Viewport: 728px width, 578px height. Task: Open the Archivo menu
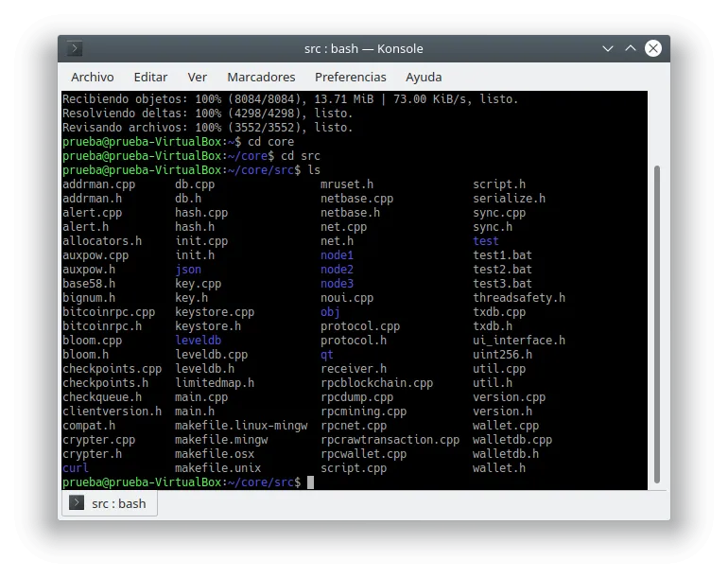pyautogui.click(x=93, y=78)
